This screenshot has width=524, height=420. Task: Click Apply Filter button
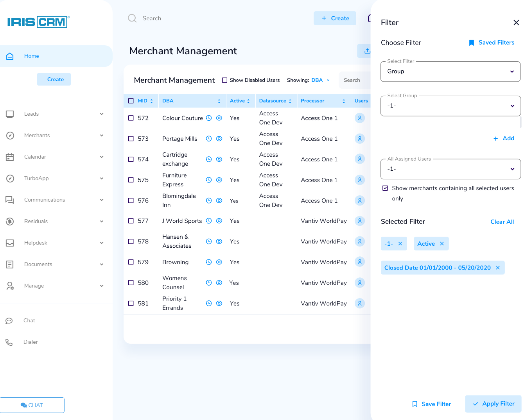(x=493, y=404)
